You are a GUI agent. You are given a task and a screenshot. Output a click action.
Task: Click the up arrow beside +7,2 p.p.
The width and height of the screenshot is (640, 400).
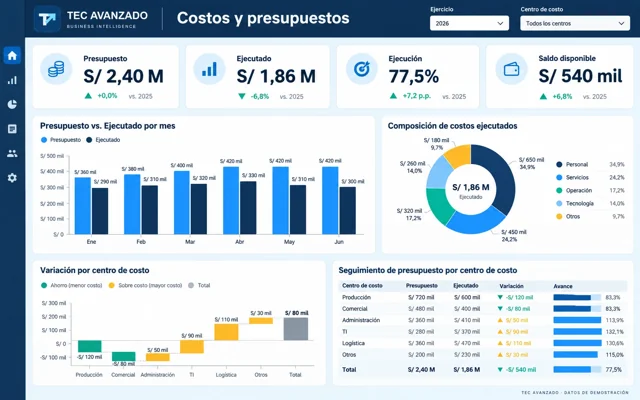(x=393, y=96)
